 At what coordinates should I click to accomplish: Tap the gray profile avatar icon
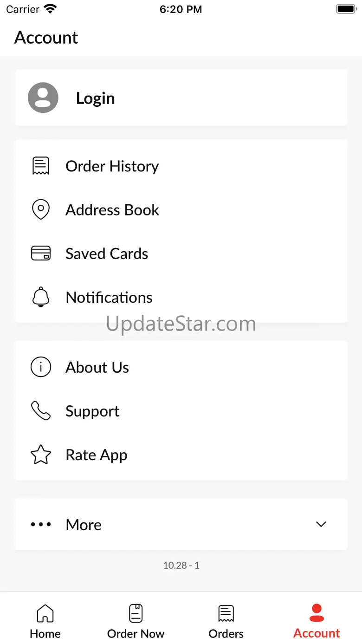point(43,98)
